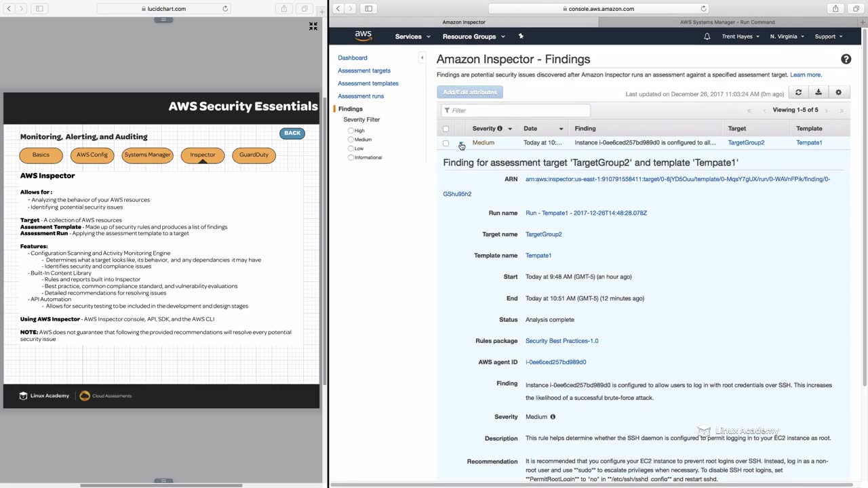Image resolution: width=868 pixels, height=488 pixels.
Task: Go forward in the lucidchart Safari window
Action: tap(22, 9)
